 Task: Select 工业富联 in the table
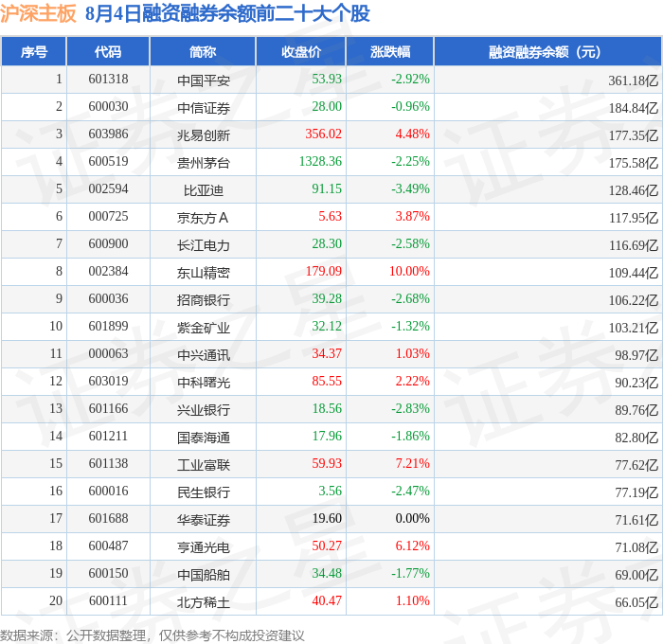pos(204,465)
